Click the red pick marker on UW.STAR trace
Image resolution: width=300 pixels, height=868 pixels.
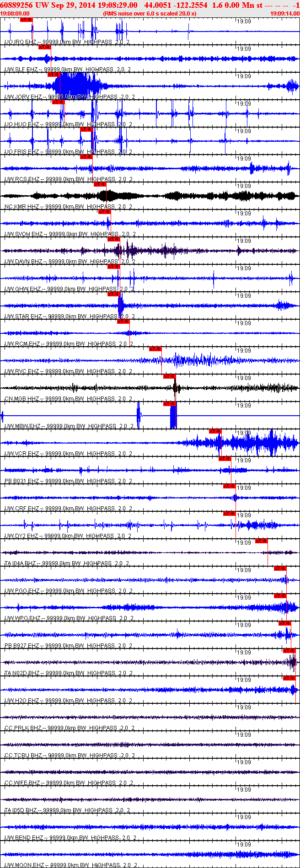click(114, 294)
